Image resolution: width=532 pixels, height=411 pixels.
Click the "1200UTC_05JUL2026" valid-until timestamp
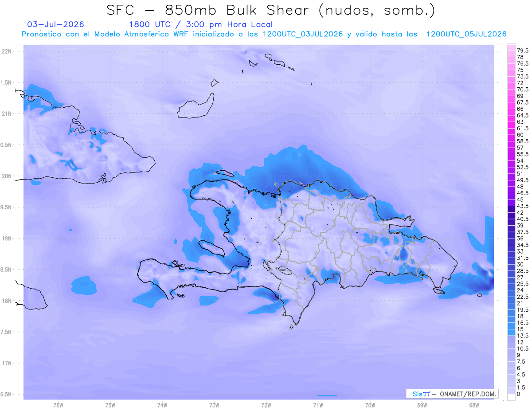click(x=466, y=34)
